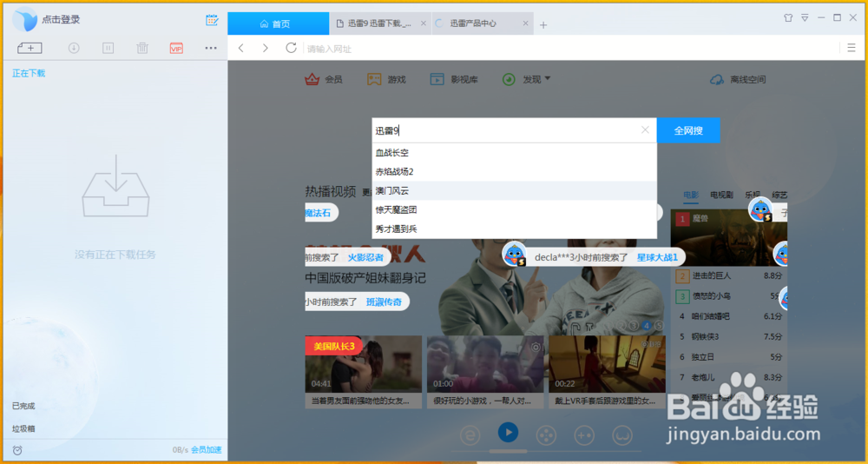Click the skin shirt icon in title bar
868x464 pixels.
tap(788, 17)
